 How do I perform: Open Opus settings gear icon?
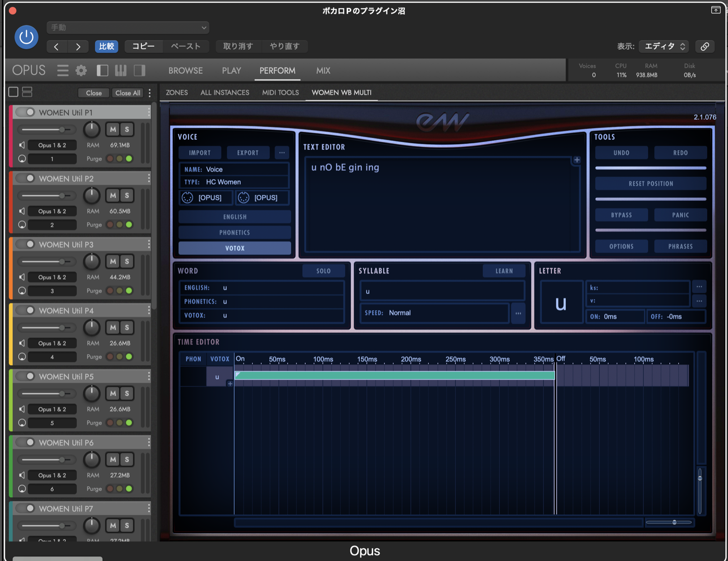coord(81,71)
